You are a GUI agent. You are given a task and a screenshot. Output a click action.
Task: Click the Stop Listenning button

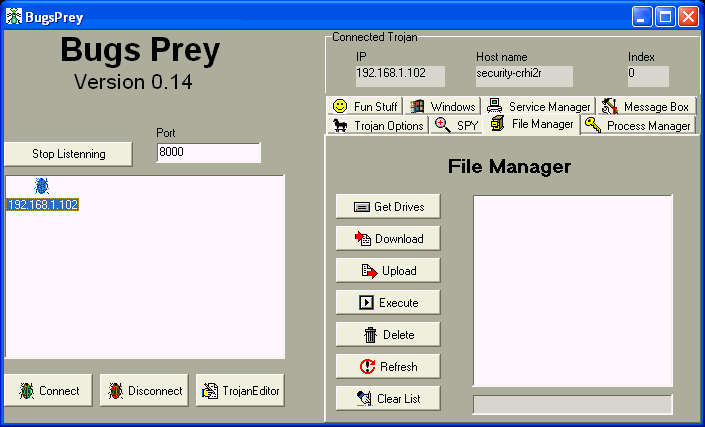click(x=68, y=154)
